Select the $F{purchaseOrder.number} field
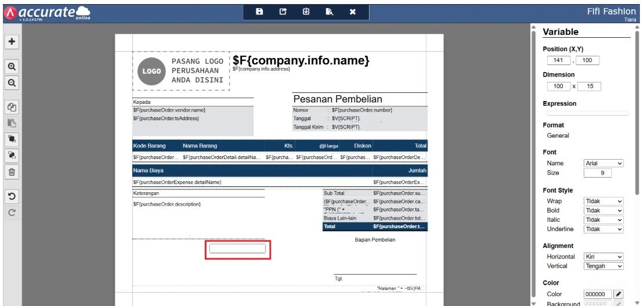Viewport: 644px width, 306px height. [362, 110]
